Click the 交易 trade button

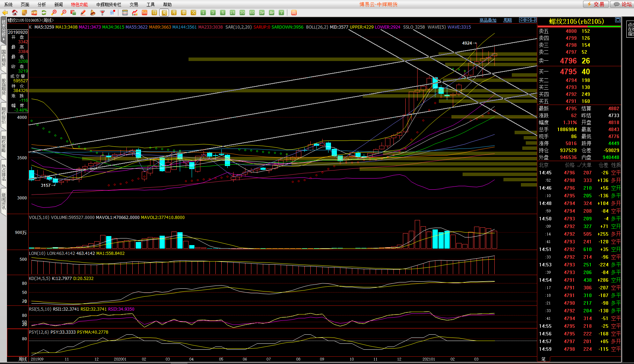click(596, 4)
